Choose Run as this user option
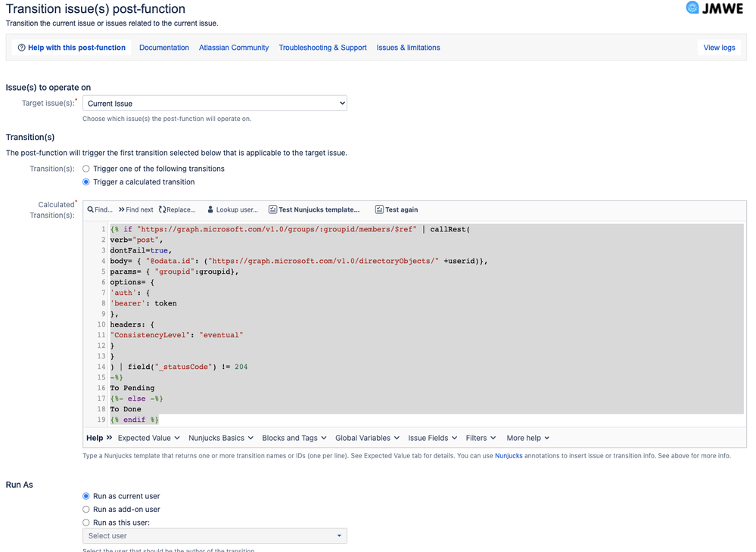 pyautogui.click(x=86, y=523)
